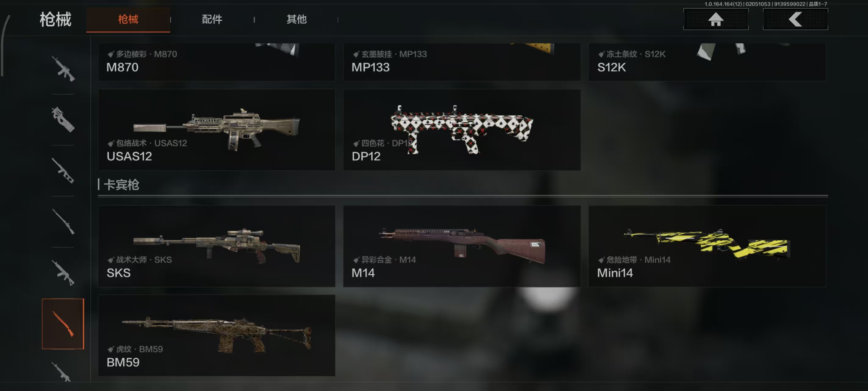Select the S12K 冻土条纹 card
This screenshot has height=391, width=868.
(x=707, y=62)
